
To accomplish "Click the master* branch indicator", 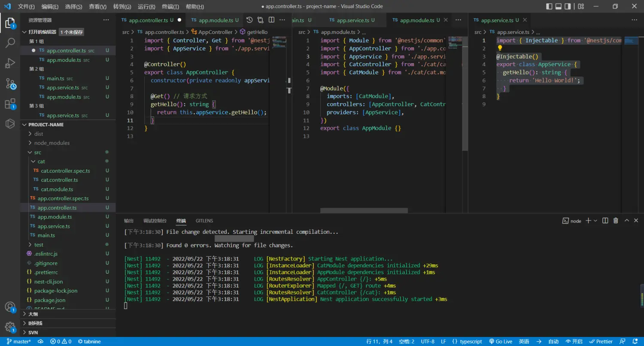I will tap(19, 341).
